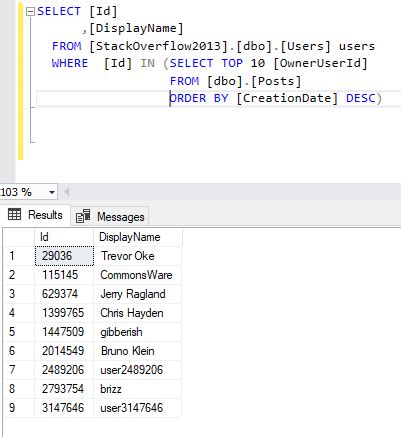401x437 pixels.
Task: Select the cell containing 629374
Action: pos(64,294)
